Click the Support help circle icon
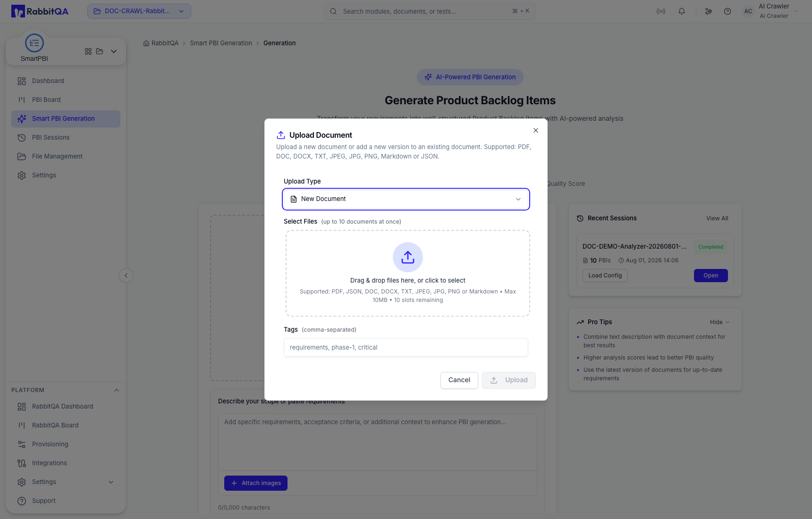812x519 pixels. click(22, 501)
